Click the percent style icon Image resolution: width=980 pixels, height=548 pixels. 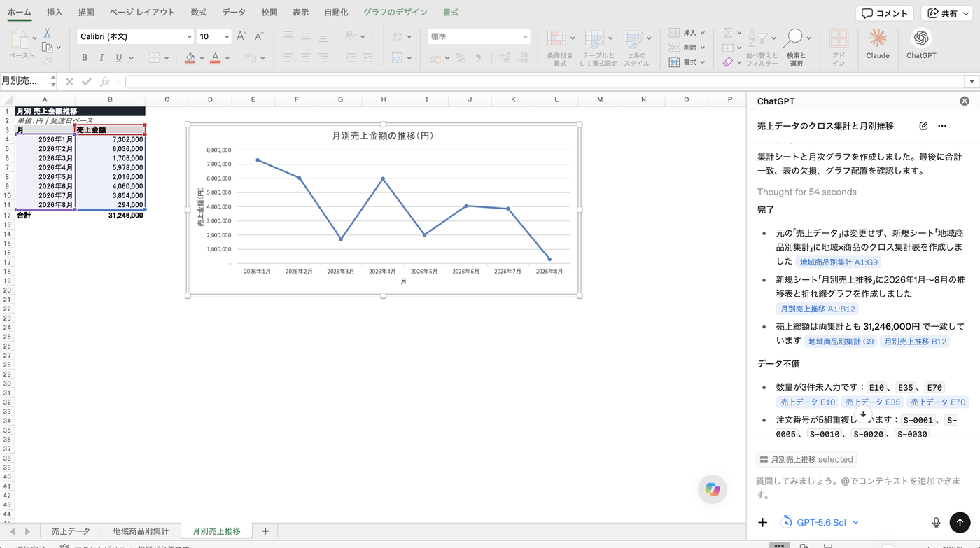click(x=461, y=58)
